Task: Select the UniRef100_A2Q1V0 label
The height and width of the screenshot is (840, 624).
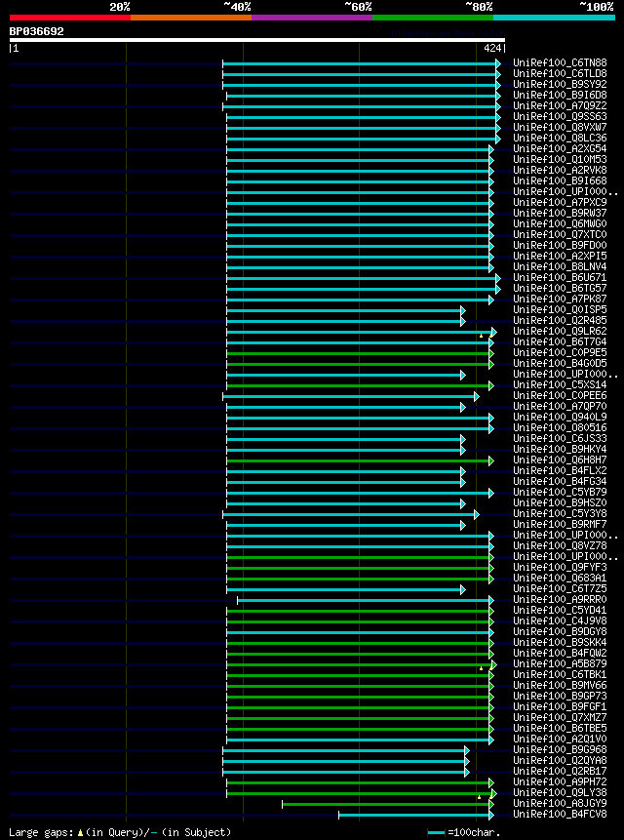Action: click(560, 739)
